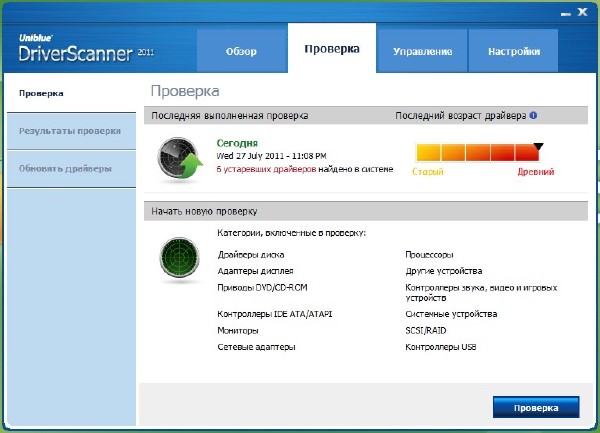Click the blue info icon beside driver age header
This screenshot has height=433, width=600.
[x=533, y=116]
